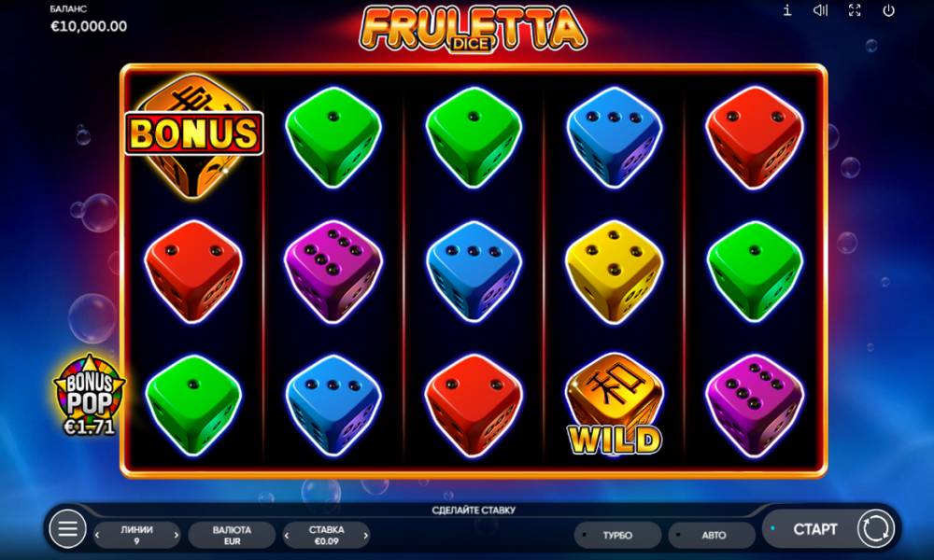This screenshot has height=560, width=934.
Task: Click the balance amount €10,000.00
Action: click(x=89, y=26)
